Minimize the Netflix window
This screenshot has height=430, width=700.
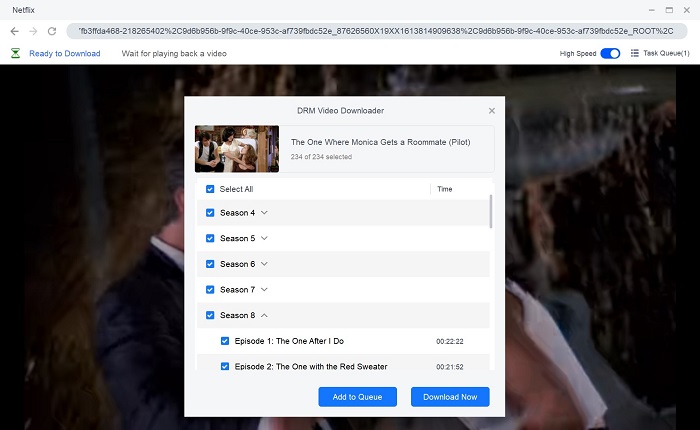pyautogui.click(x=652, y=10)
